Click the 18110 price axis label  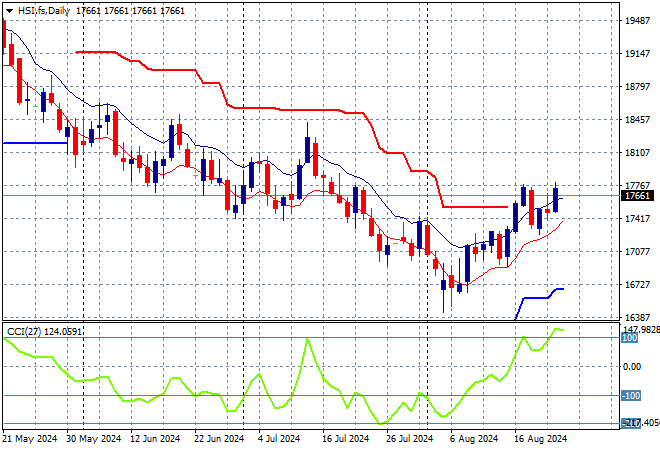click(x=638, y=153)
